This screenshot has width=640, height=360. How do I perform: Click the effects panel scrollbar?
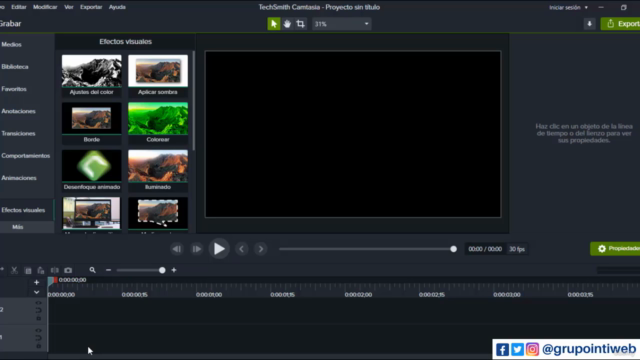(193, 100)
